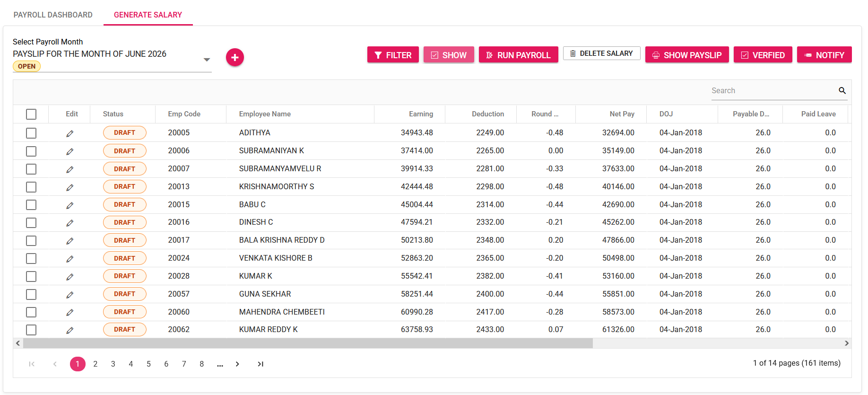Click the more pages ellipsis
Viewport: 868px width, 395px height.
tap(220, 364)
